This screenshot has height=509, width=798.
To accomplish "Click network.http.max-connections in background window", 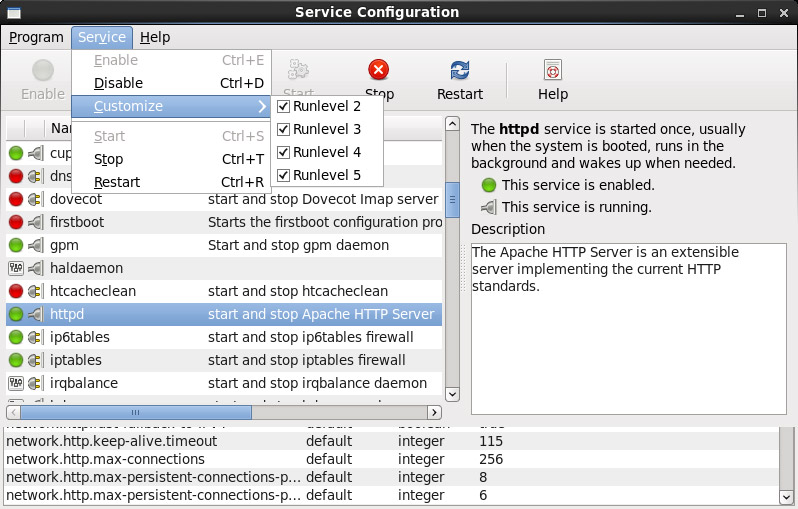I will [x=105, y=459].
